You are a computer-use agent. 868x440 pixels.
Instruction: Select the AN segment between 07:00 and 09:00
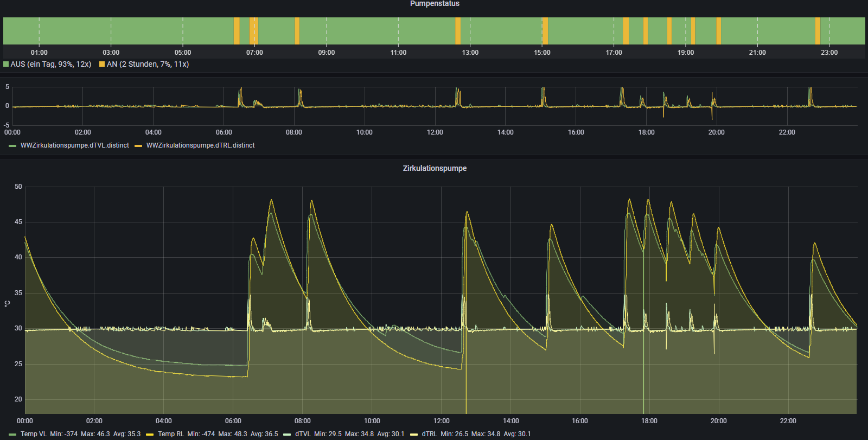pyautogui.click(x=297, y=30)
